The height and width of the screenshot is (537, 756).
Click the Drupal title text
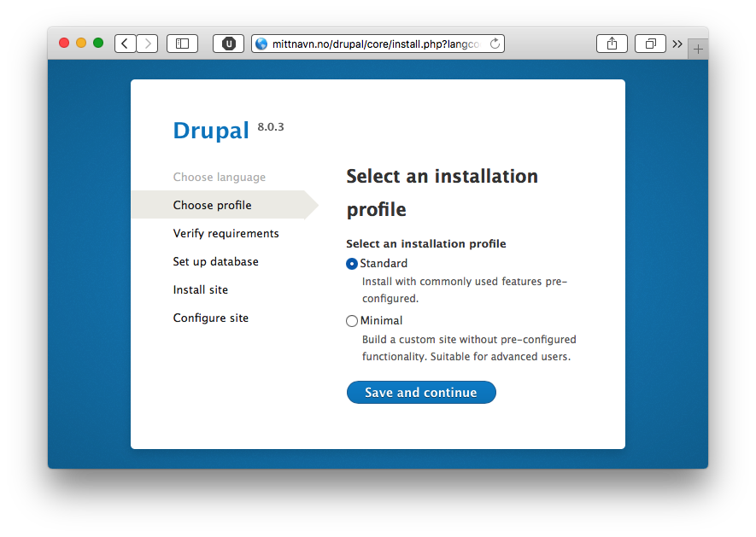point(211,130)
